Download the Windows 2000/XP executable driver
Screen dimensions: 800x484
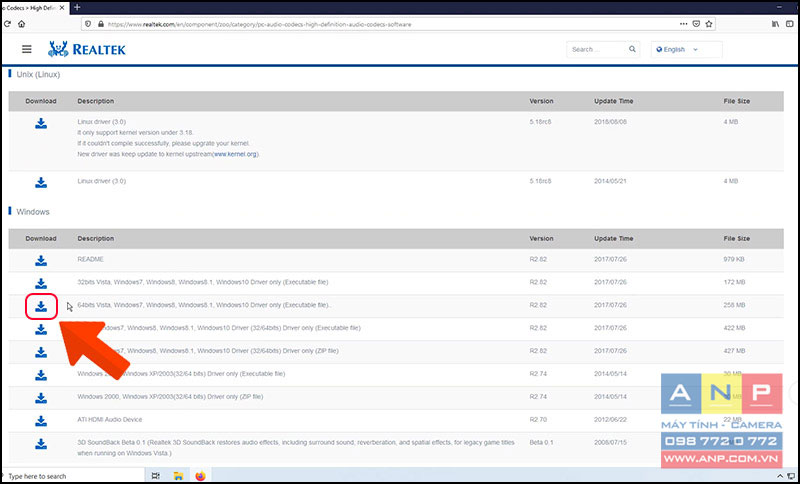[41, 375]
